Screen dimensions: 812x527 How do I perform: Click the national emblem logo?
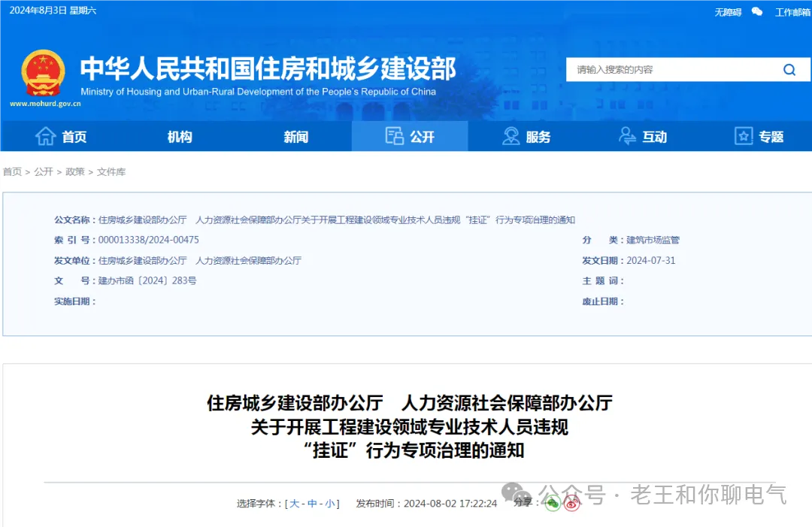point(43,73)
